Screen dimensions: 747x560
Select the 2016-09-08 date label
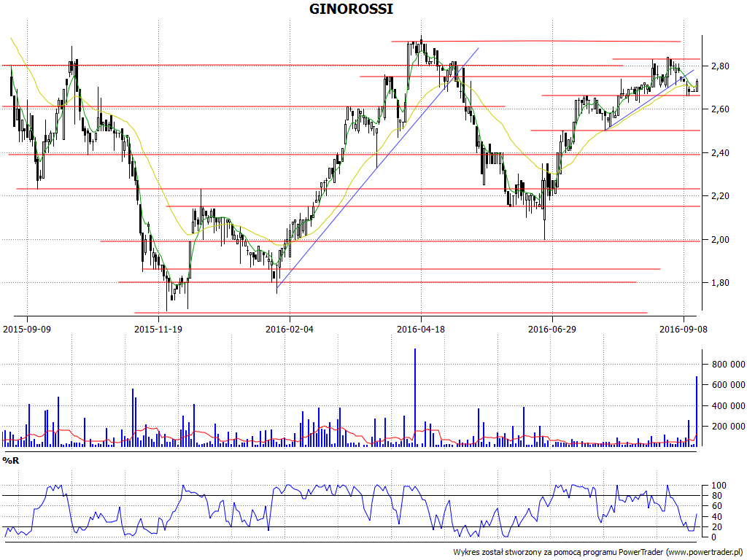[684, 329]
